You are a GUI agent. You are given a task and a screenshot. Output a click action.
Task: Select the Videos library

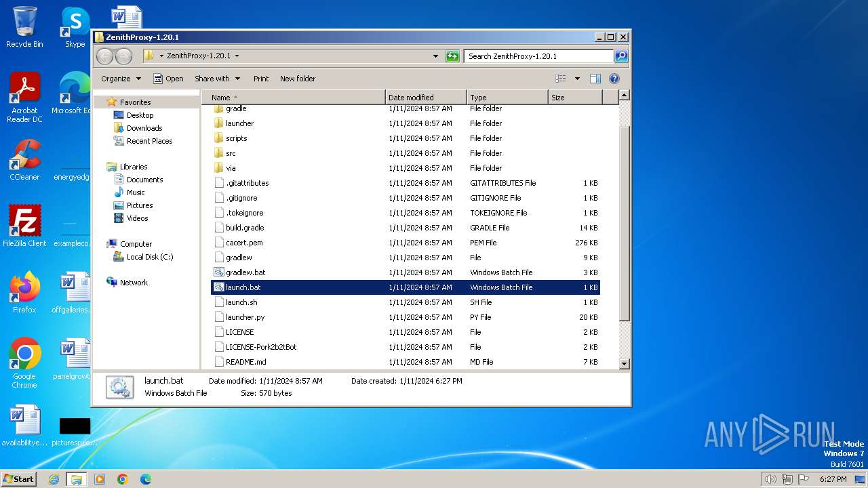coord(137,218)
